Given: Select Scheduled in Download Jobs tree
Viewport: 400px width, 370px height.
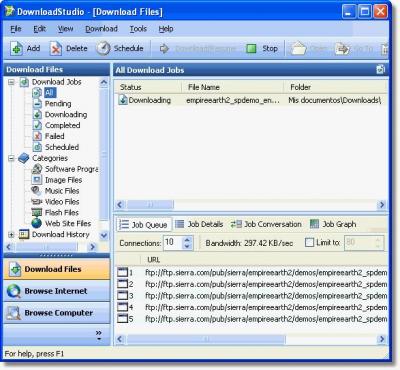Looking at the screenshot, I should pyautogui.click(x=62, y=147).
